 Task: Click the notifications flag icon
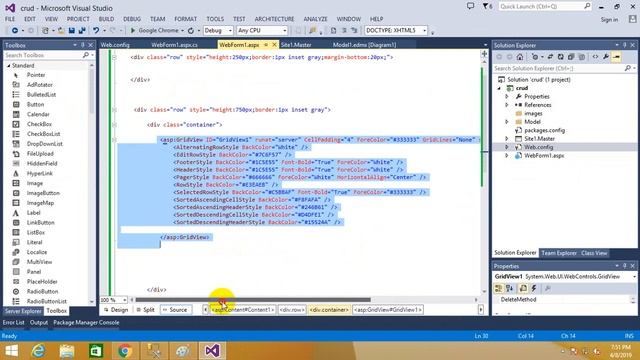(485, 6)
